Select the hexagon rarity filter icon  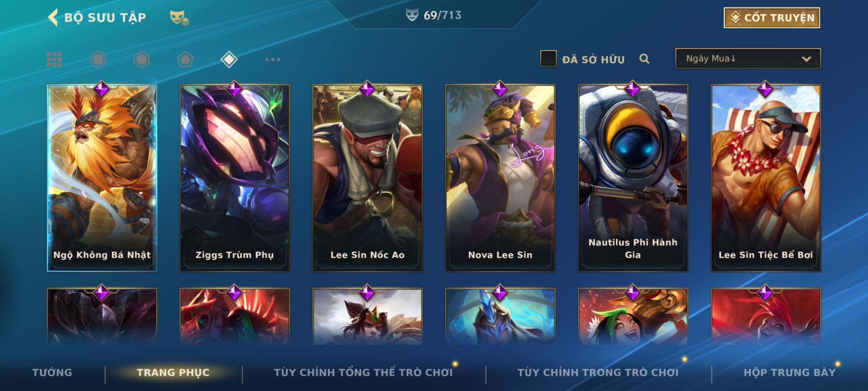coord(141,59)
